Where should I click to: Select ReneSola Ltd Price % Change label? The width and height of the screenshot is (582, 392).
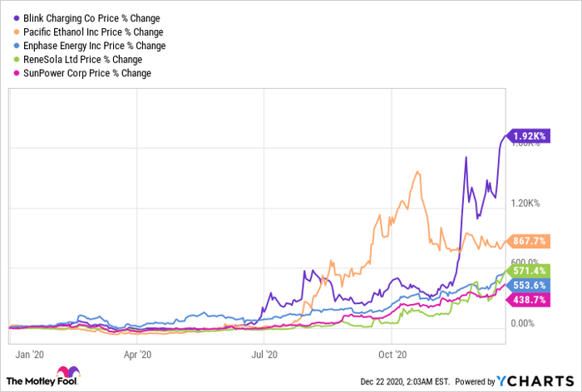tap(84, 59)
